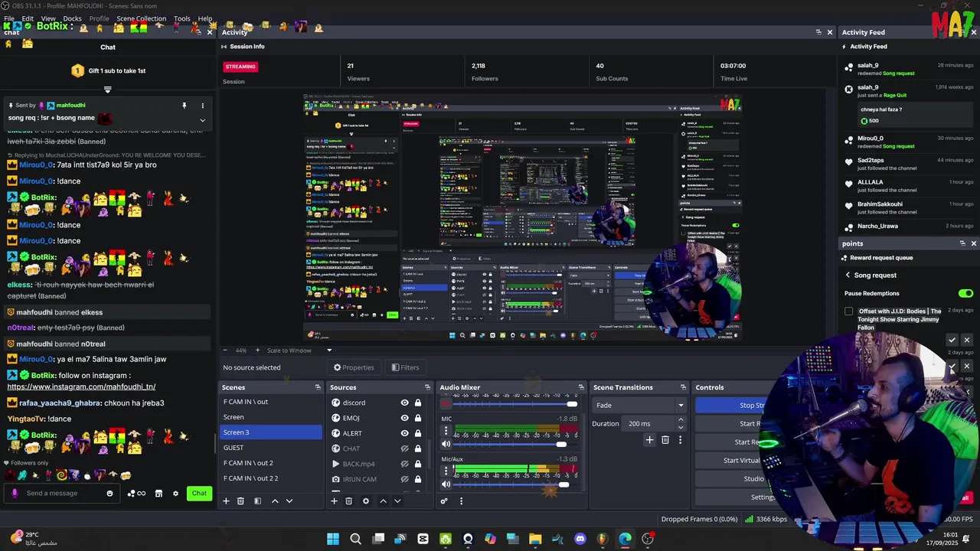This screenshot has width=980, height=551.
Task: Open advanced audio properties gears icon
Action: tap(444, 501)
